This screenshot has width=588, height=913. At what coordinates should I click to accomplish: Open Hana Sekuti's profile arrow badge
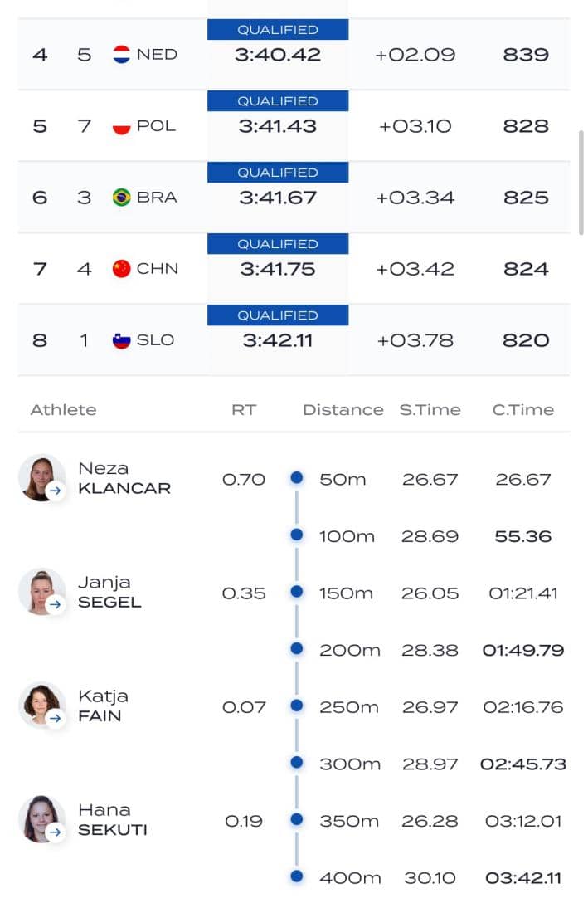[x=56, y=831]
